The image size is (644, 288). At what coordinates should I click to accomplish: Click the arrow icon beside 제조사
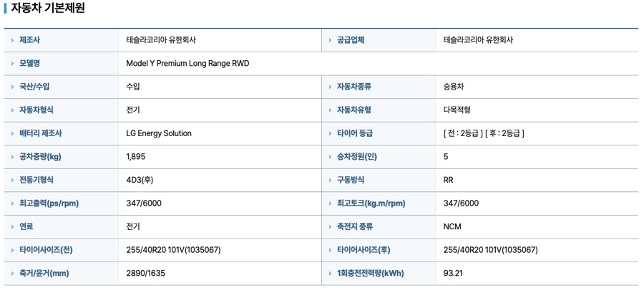pos(12,40)
